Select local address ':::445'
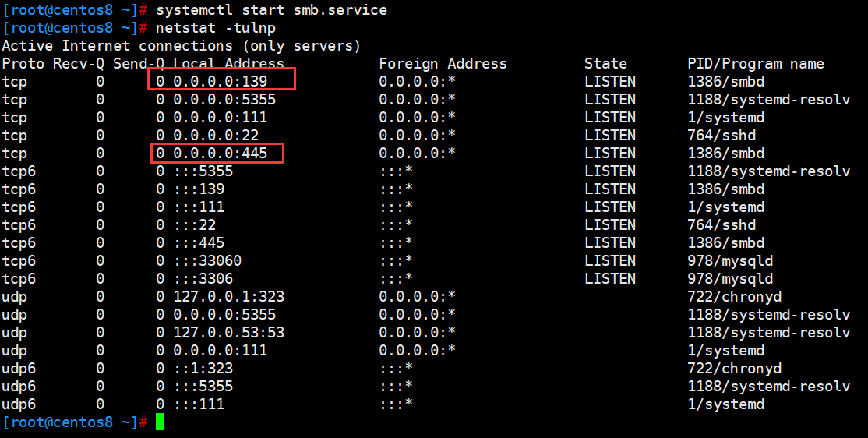Screen dimensions: 868x438 coord(199,242)
